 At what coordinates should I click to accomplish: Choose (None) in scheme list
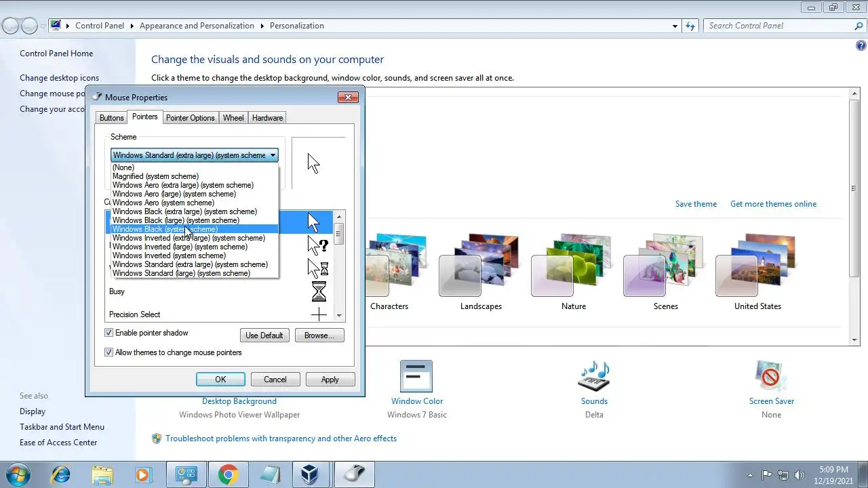195,167
